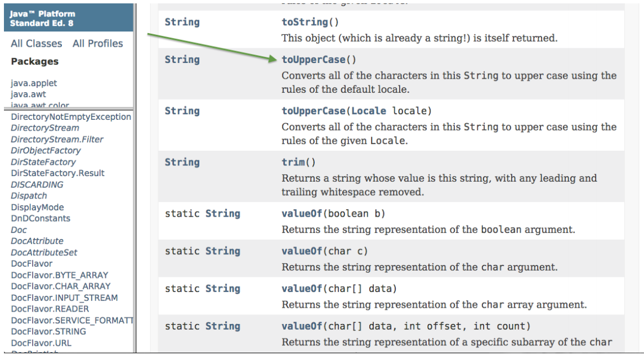Screen dimensions: 644x360
Task: Go to the trim() method details
Action: (293, 162)
